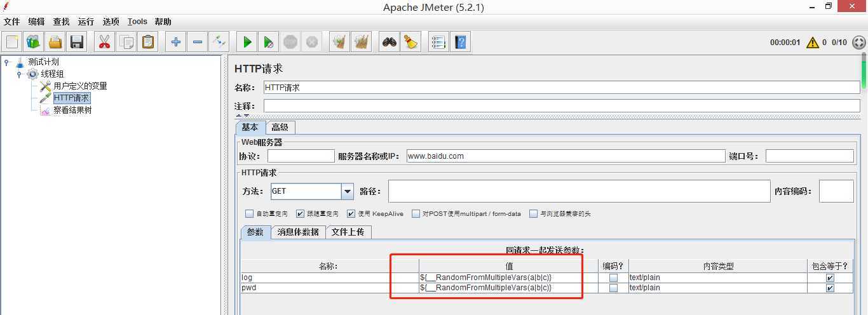Screen dimensions: 868x315
Task: Select 用户定义的变量 tree node
Action: (80, 86)
